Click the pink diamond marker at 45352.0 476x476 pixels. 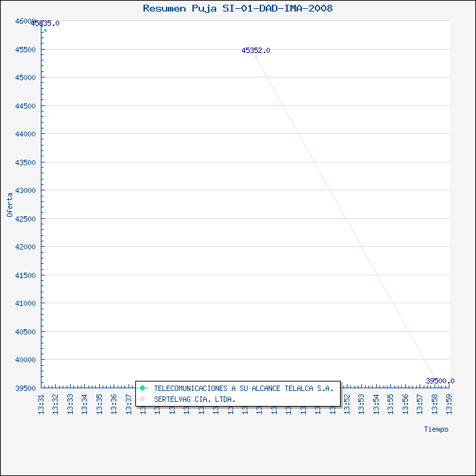point(256,57)
